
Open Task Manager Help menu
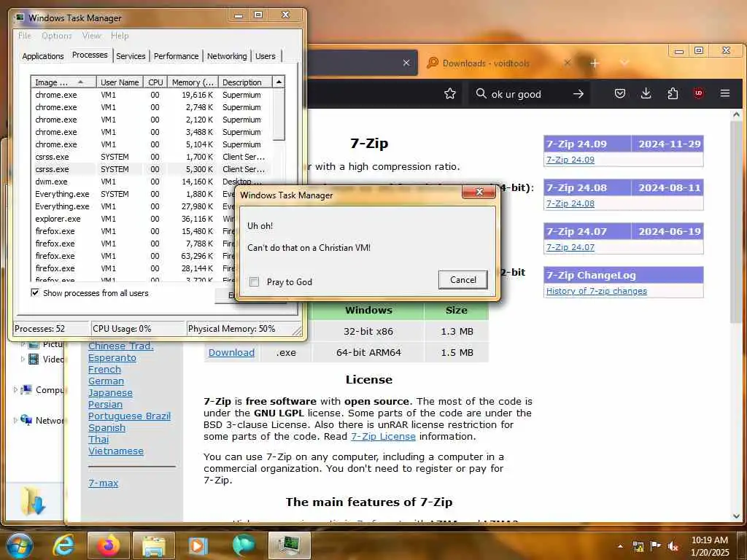click(120, 36)
